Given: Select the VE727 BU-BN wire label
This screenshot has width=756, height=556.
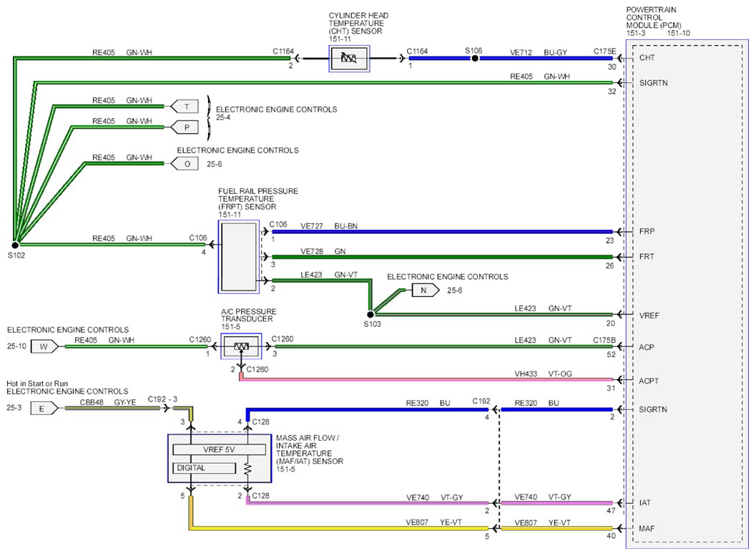Looking at the screenshot, I should coord(329,225).
